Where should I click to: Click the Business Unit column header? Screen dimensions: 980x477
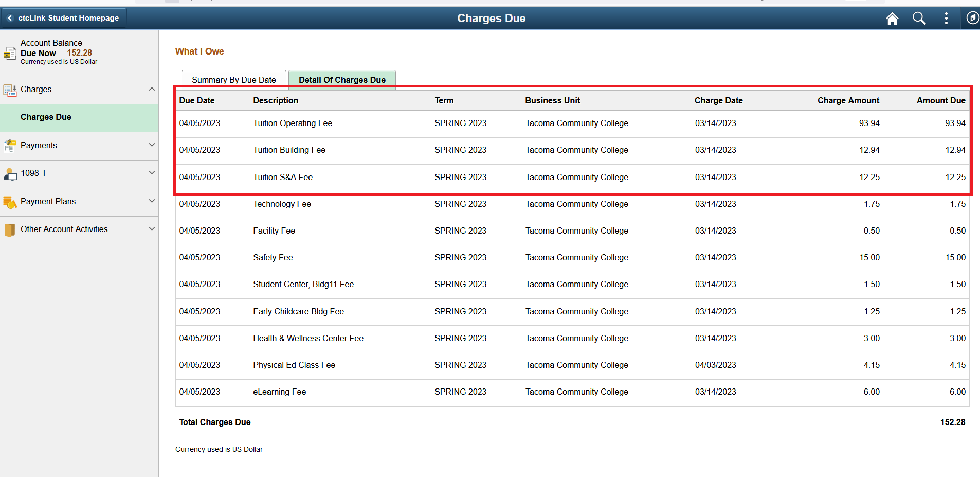click(553, 101)
